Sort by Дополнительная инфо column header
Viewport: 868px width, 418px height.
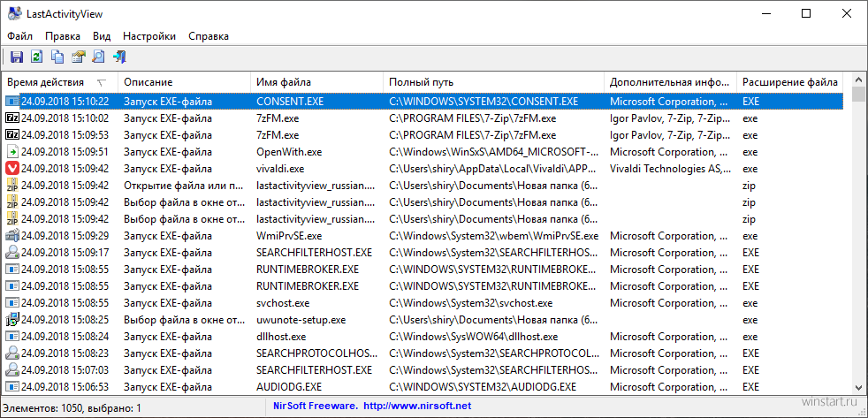[670, 82]
